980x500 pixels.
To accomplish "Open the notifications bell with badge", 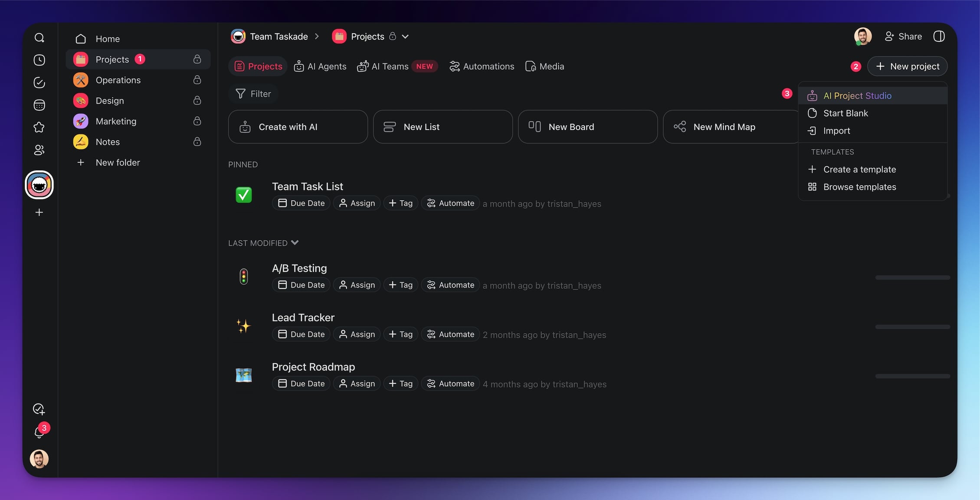I will click(x=39, y=432).
